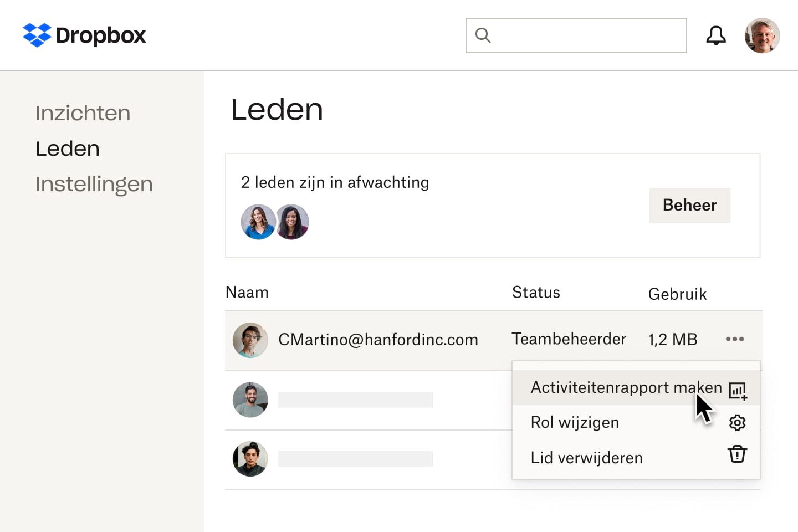The image size is (798, 532).
Task: Click the Teambeheerder status cell
Action: tap(569, 339)
